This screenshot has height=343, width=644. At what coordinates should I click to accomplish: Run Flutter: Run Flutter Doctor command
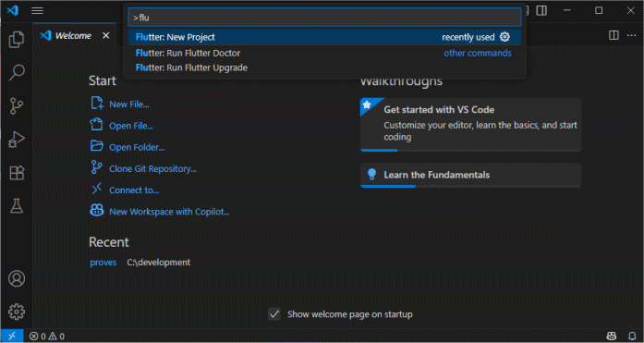click(324, 53)
